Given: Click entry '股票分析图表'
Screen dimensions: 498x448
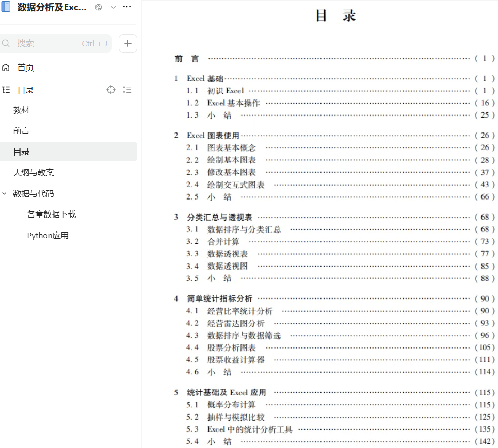Looking at the screenshot, I should (x=232, y=348).
